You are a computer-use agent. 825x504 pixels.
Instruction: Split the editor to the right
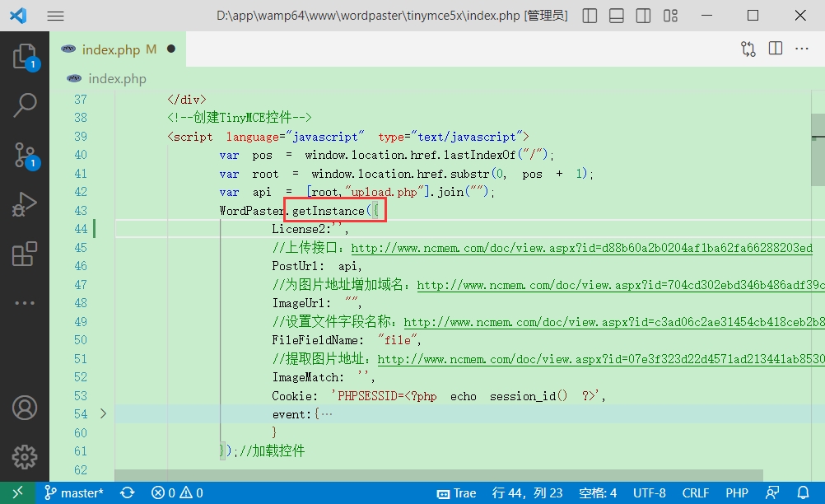(775, 49)
